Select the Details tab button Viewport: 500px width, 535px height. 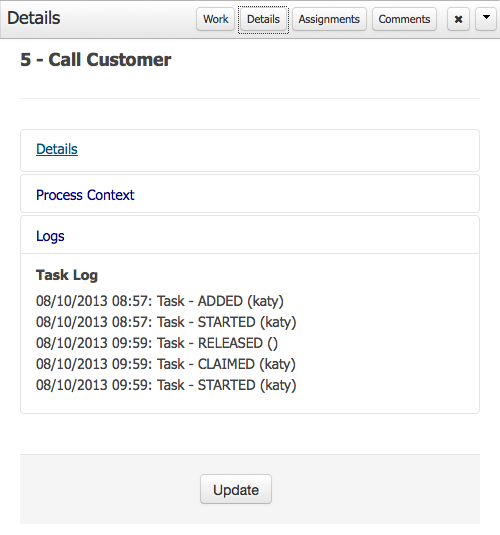coord(263,19)
